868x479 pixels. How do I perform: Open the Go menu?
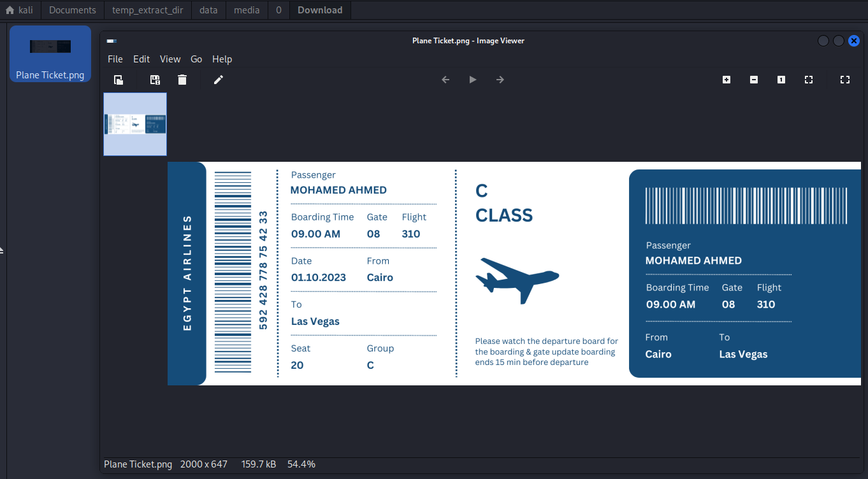(x=196, y=59)
